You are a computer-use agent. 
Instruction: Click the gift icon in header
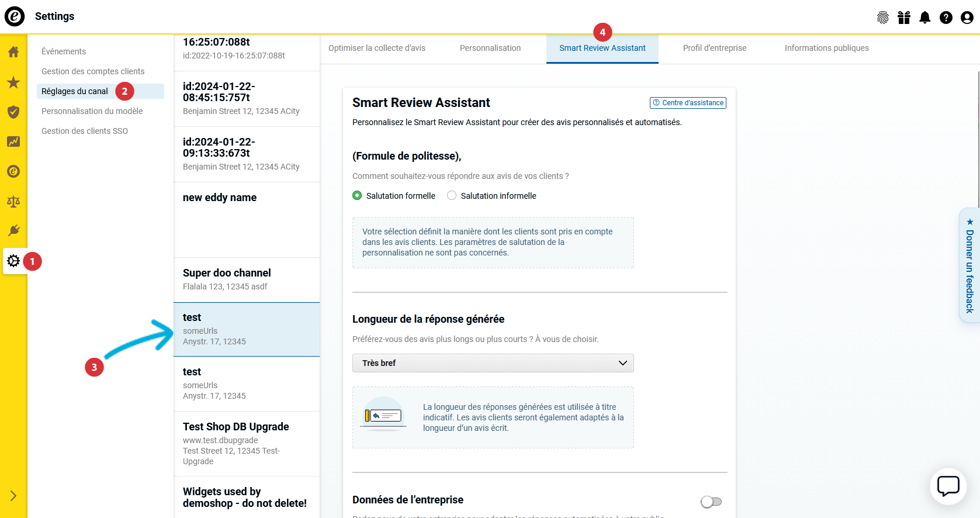(903, 18)
